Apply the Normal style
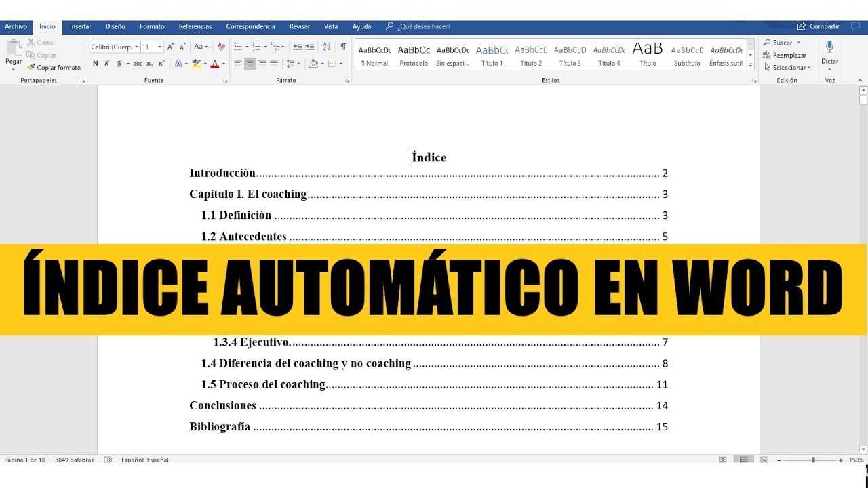The image size is (868, 488). (374, 55)
